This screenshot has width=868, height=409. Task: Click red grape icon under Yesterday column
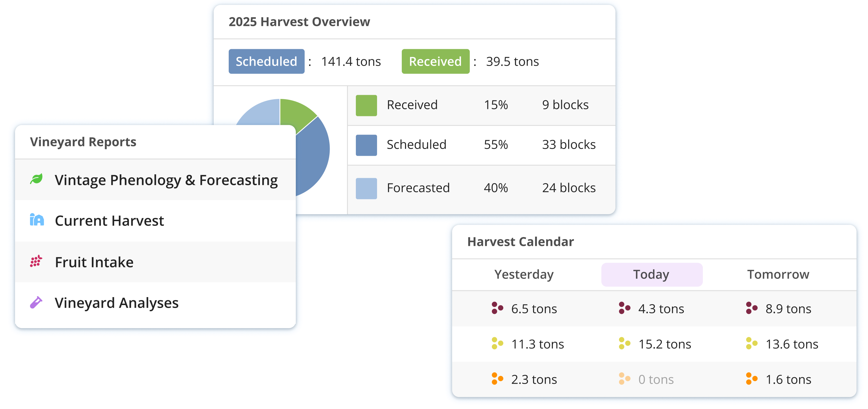tap(497, 308)
